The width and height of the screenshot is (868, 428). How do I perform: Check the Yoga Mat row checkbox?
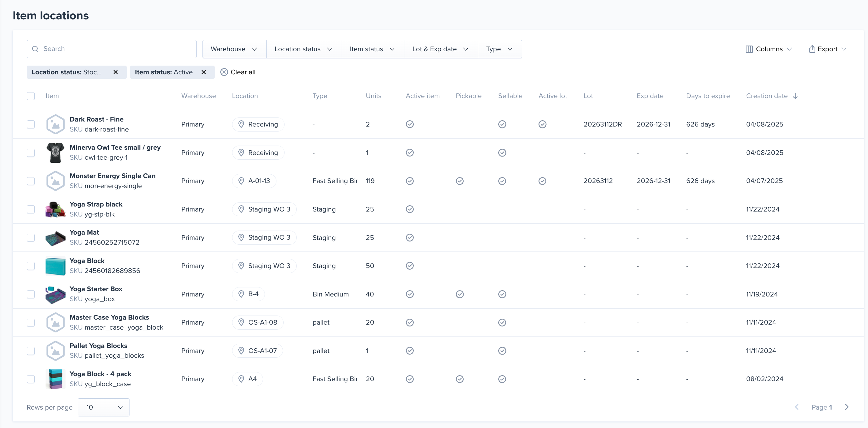[31, 238]
